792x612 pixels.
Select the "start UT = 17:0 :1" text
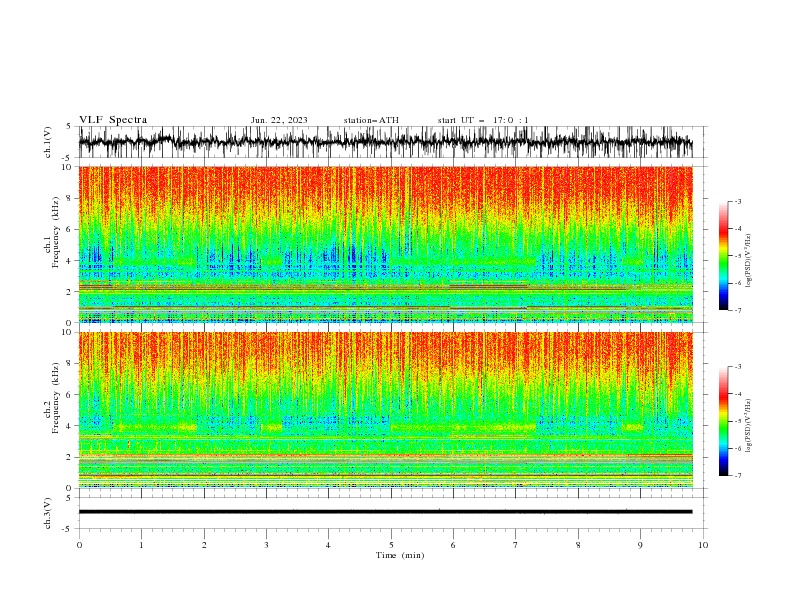[x=483, y=120]
